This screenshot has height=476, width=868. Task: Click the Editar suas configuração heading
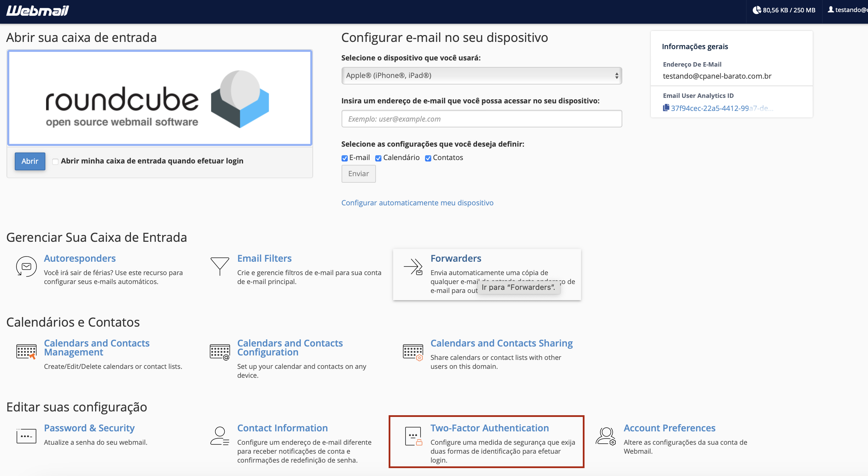(x=77, y=407)
